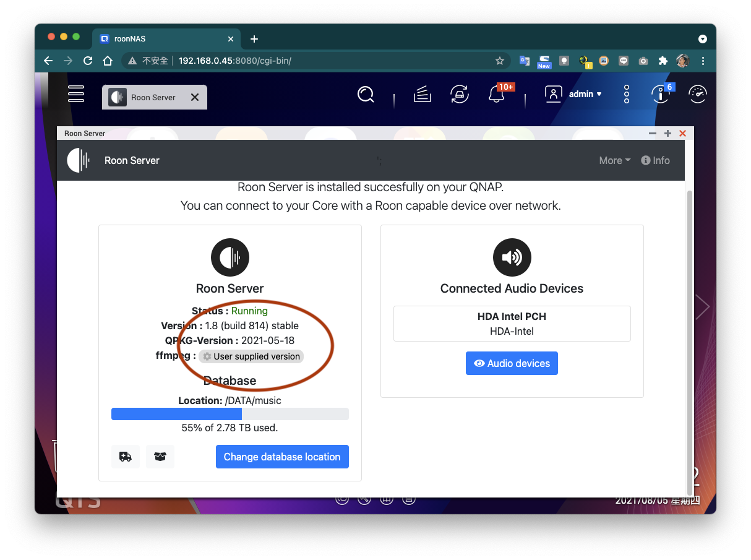Minimize the Roon Server window

coord(652,133)
